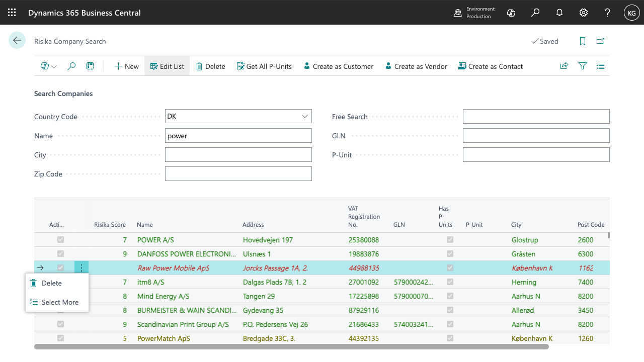Select the Scandinavian Print Group A/S cell
This screenshot has height=362, width=644.
click(183, 324)
